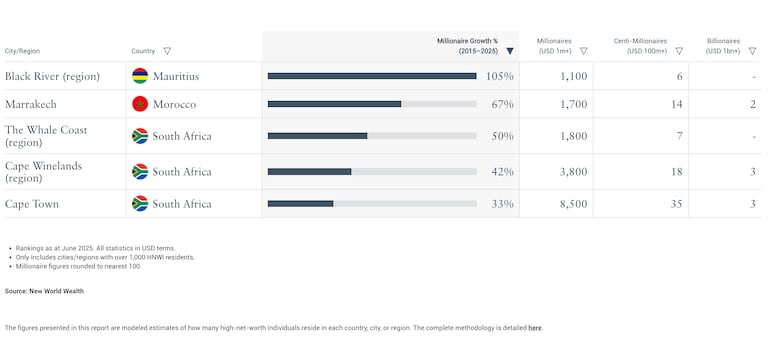Sort by Billionaires using its arrow icon
Viewport: 768px width, 364px height.
752,51
